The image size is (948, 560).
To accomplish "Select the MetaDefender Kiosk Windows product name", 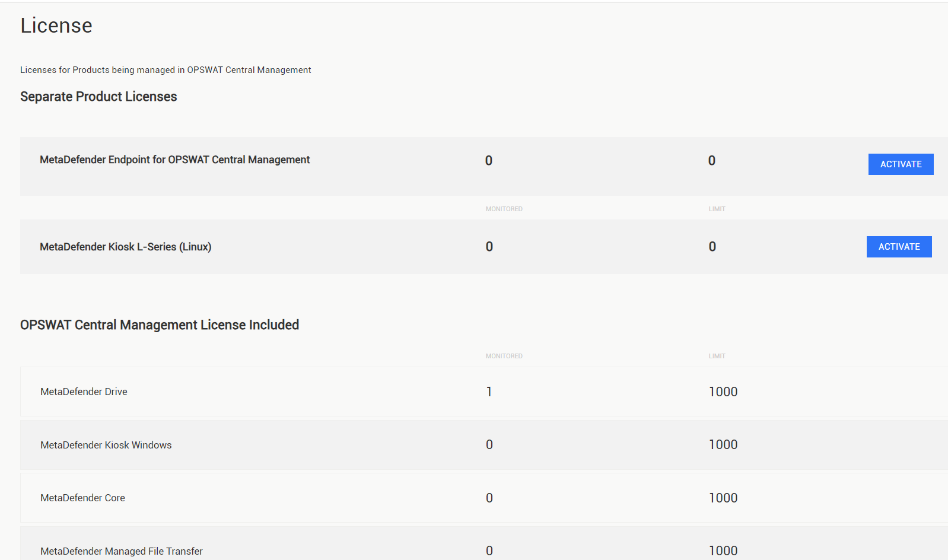I will click(106, 445).
